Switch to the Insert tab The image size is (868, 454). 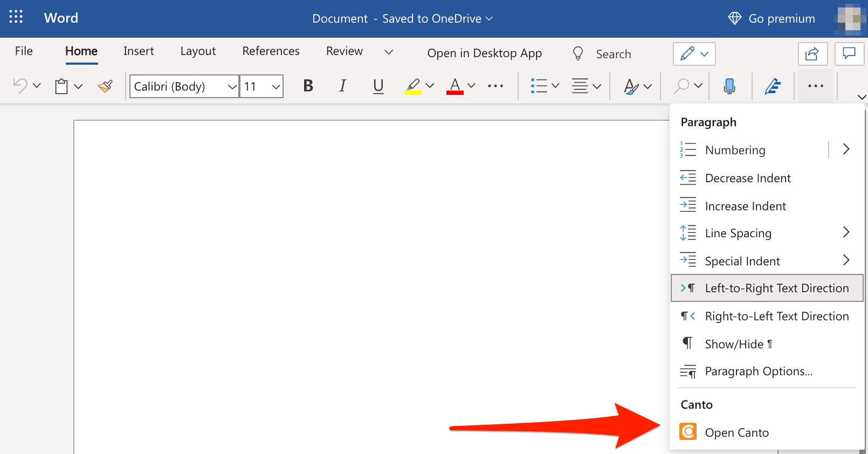139,51
